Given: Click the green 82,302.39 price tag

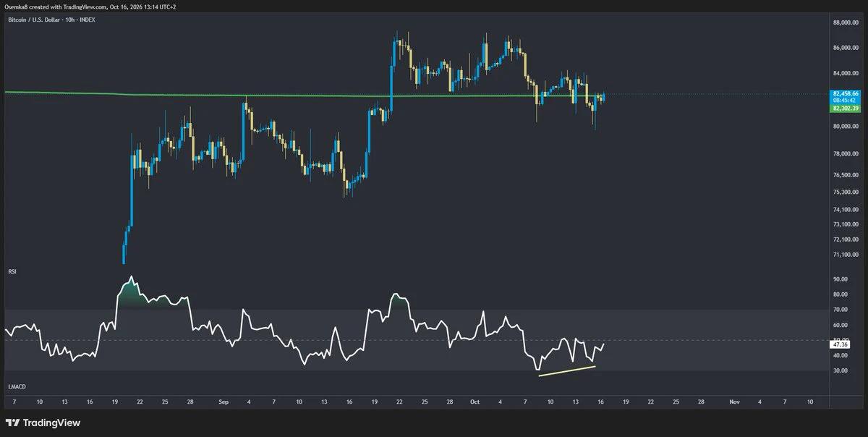Looking at the screenshot, I should [x=846, y=108].
